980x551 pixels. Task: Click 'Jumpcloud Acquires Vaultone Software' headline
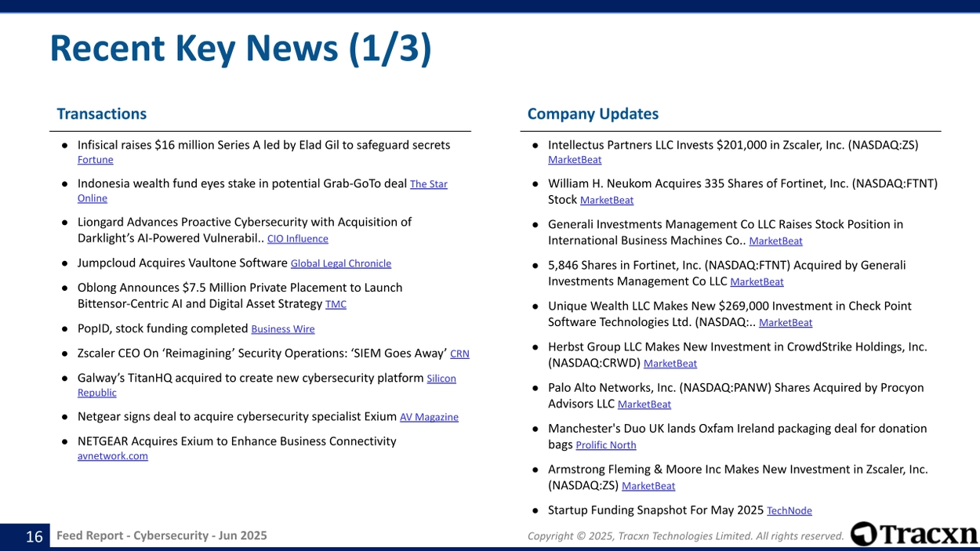pos(183,263)
